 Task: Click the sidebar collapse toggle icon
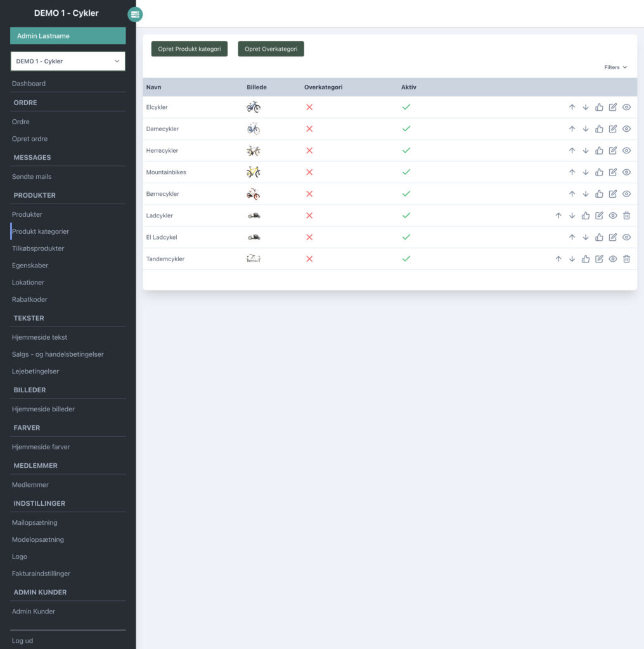(x=135, y=14)
